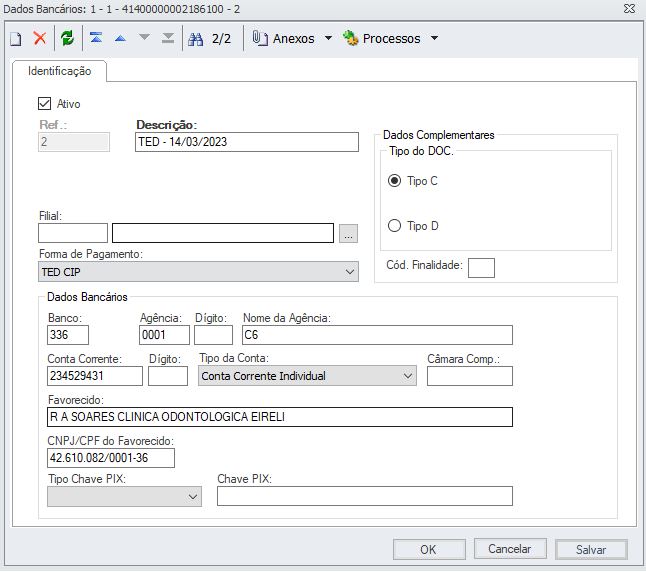This screenshot has width=646, height=572.
Task: Click the Anexos paperclip icon
Action: [x=260, y=39]
